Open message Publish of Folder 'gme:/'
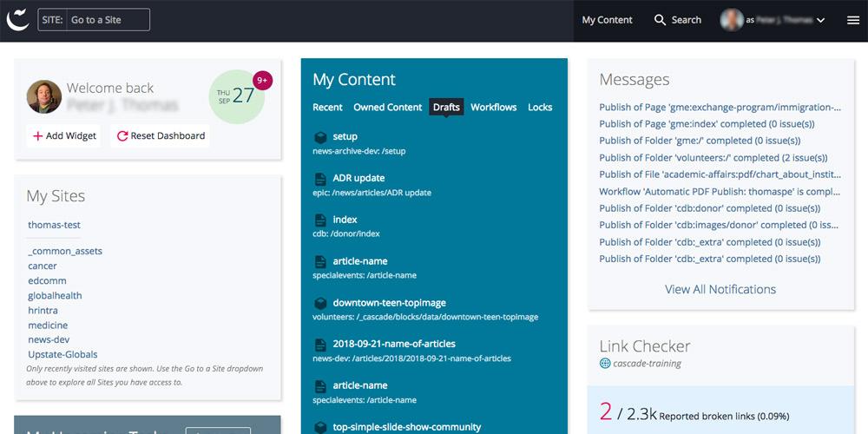 point(700,141)
